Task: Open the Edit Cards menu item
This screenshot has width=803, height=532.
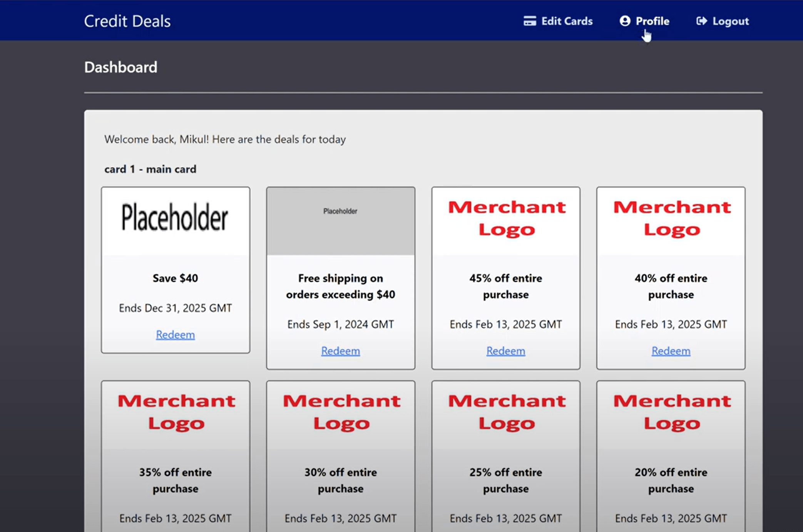Action: (567, 21)
